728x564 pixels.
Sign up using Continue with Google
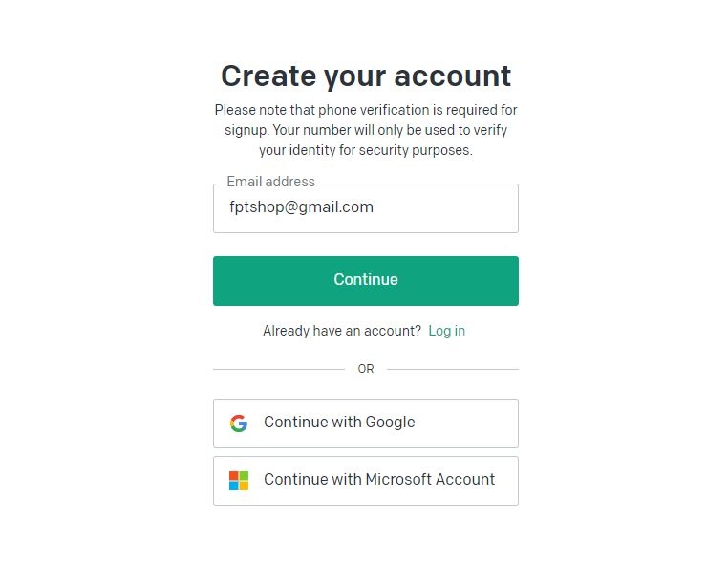[x=365, y=423]
